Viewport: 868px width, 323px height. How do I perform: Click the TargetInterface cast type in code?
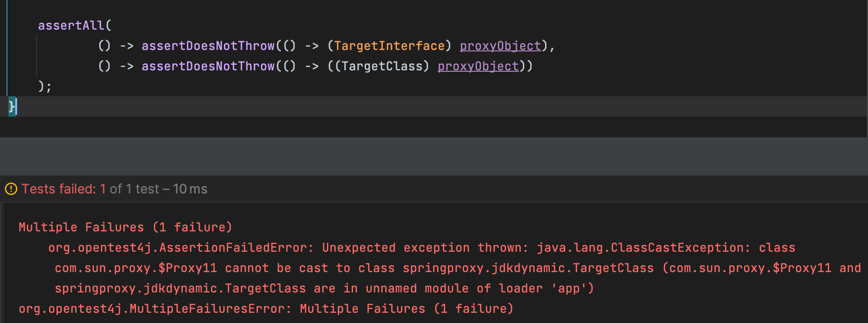389,46
